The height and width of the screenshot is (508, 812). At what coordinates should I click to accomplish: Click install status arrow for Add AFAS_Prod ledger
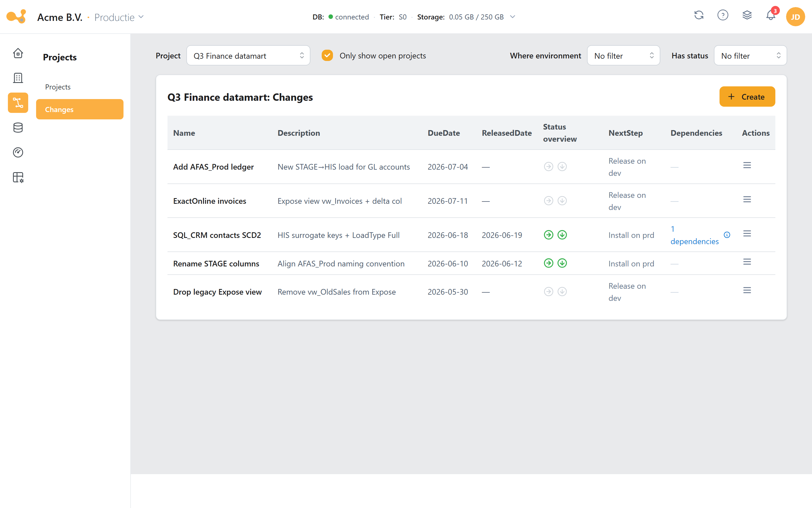click(x=562, y=167)
